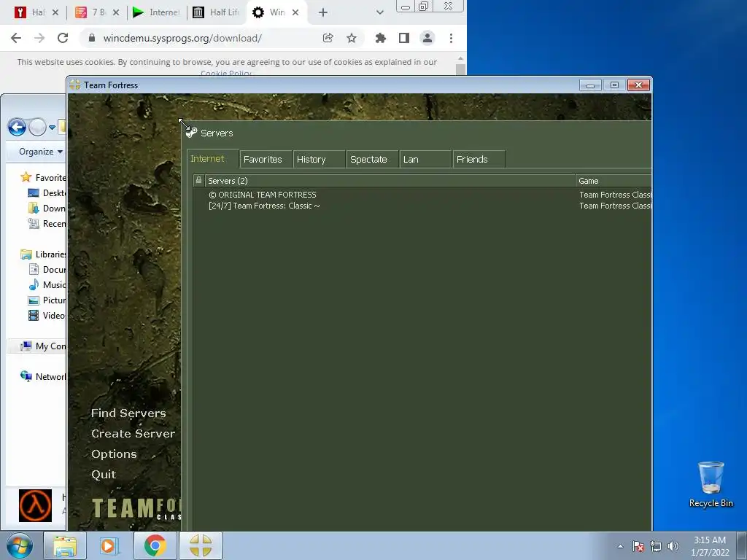
Task: Switch to the Internet Chrome tab
Action: (156, 12)
